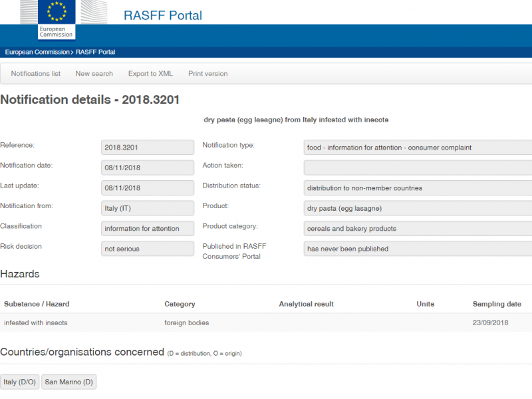Click the Last update: label
The width and height of the screenshot is (532, 399).
(20, 186)
